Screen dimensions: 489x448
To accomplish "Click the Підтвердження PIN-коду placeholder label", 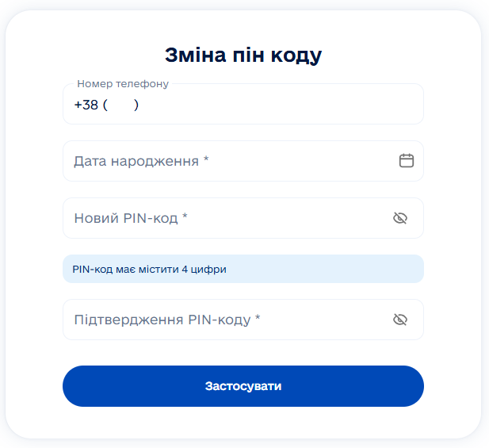I will 167,320.
